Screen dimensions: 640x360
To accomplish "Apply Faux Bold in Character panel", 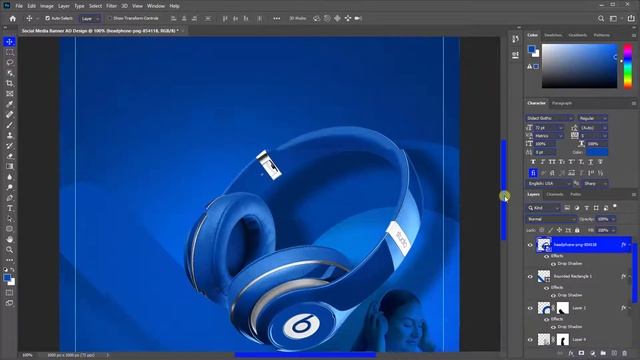I will click(533, 162).
